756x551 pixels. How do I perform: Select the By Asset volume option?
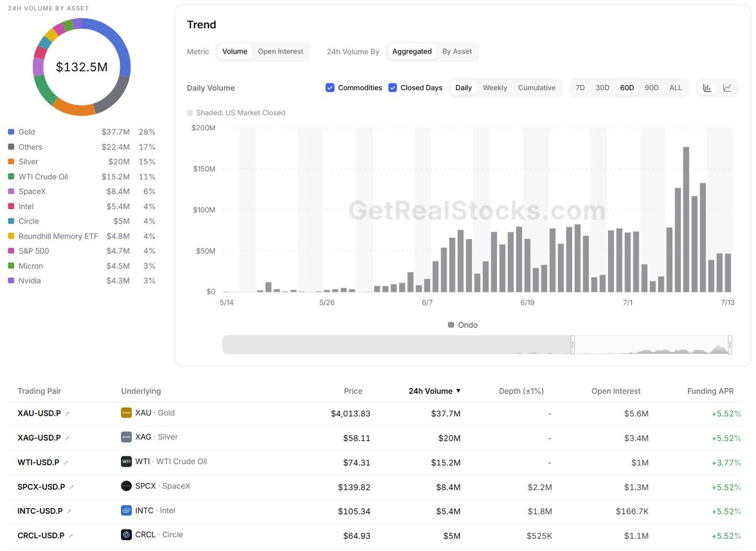pos(457,52)
